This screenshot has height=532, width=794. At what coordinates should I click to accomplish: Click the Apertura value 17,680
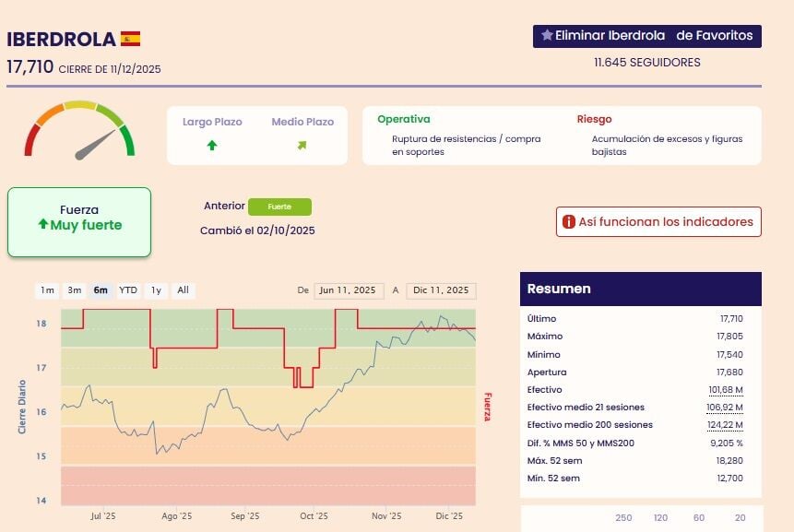[729, 372]
